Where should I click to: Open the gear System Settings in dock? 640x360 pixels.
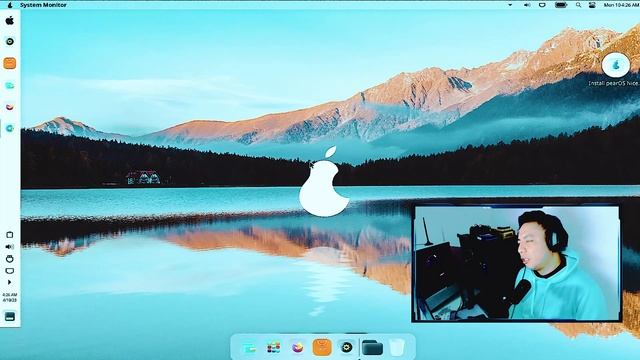point(347,348)
